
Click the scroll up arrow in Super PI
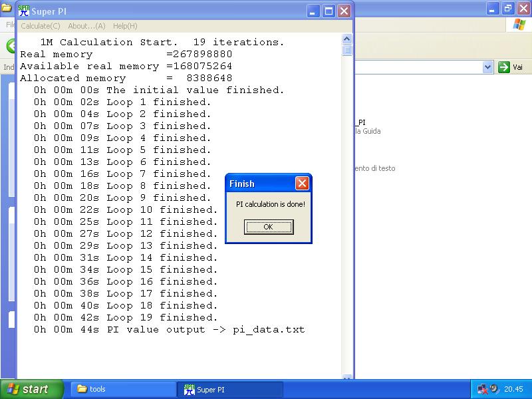pyautogui.click(x=346, y=39)
